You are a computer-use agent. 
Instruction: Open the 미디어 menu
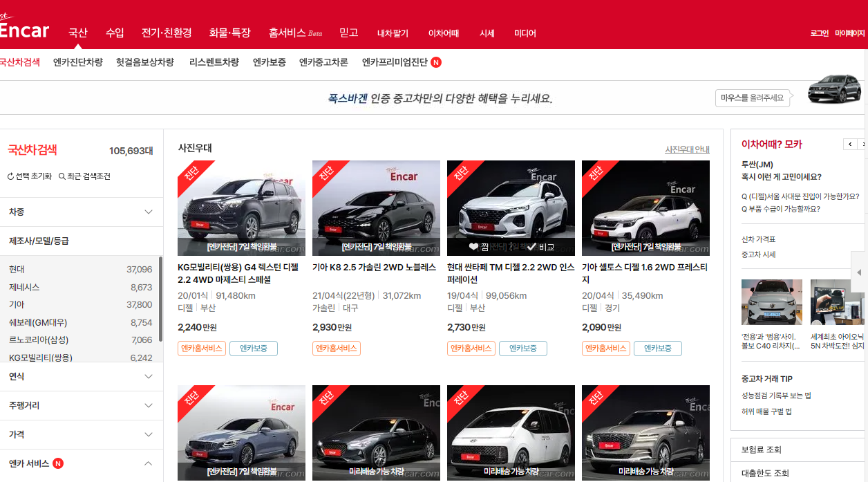point(525,33)
